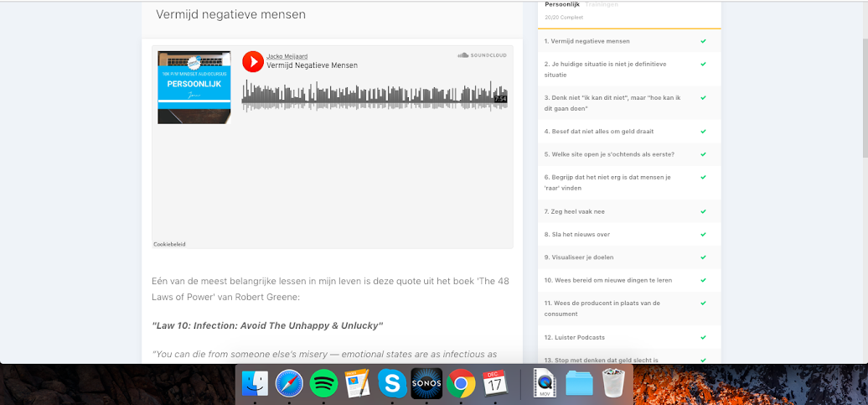Seek within the audio waveform

(x=369, y=96)
